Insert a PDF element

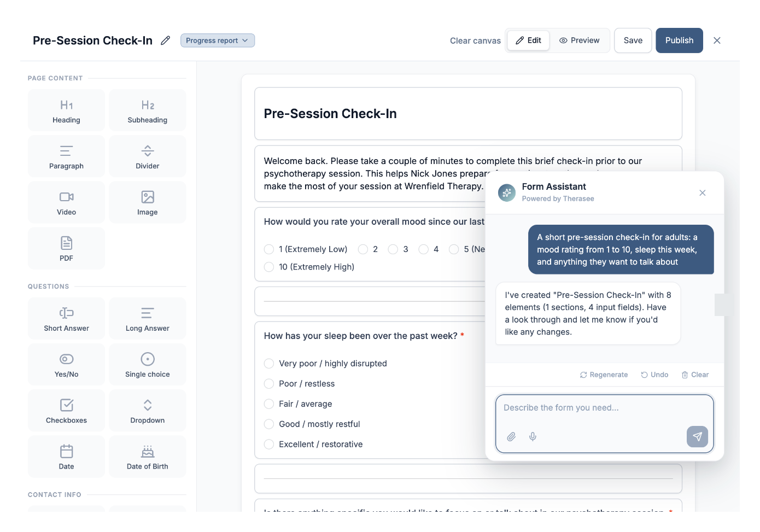66,248
